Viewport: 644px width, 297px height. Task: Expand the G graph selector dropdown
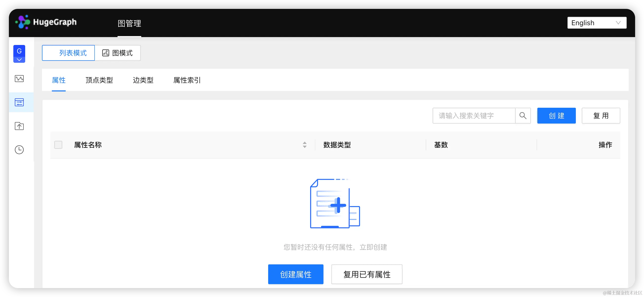19,60
